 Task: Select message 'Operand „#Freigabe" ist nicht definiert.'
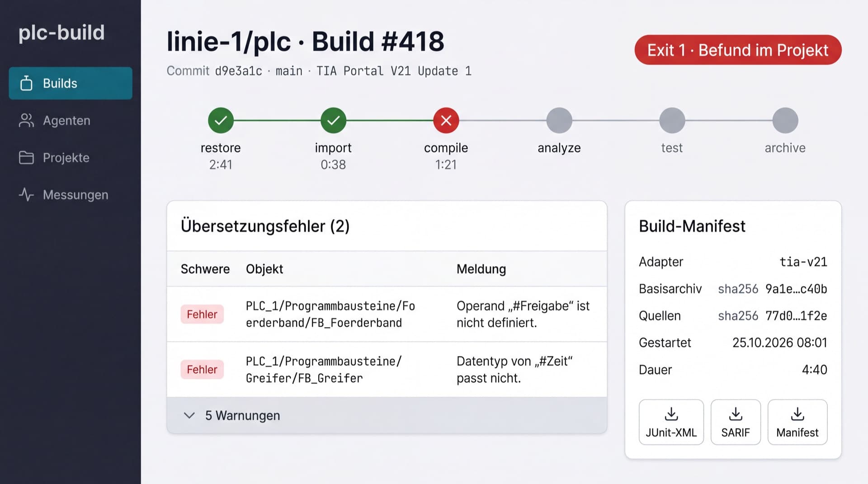pyautogui.click(x=523, y=314)
